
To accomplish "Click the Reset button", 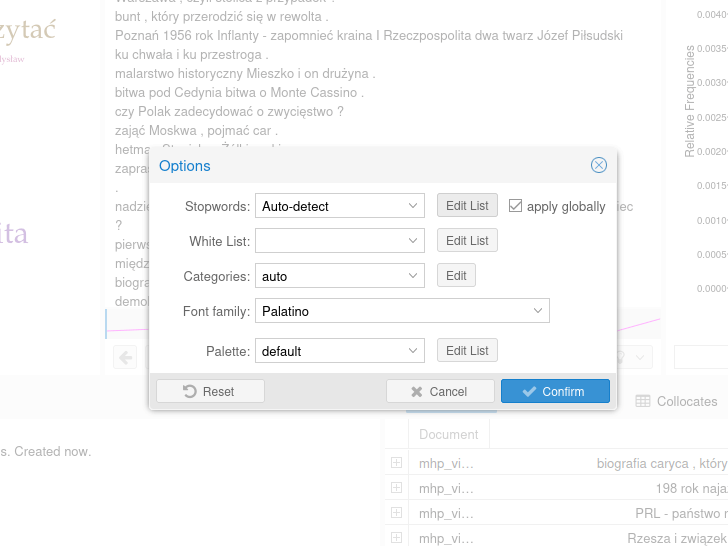I will pyautogui.click(x=210, y=391).
